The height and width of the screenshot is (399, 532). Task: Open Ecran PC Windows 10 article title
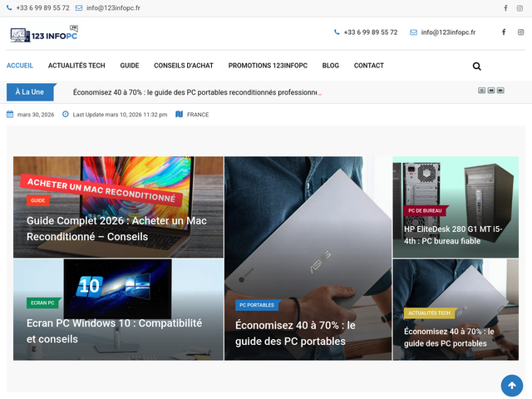(x=115, y=331)
